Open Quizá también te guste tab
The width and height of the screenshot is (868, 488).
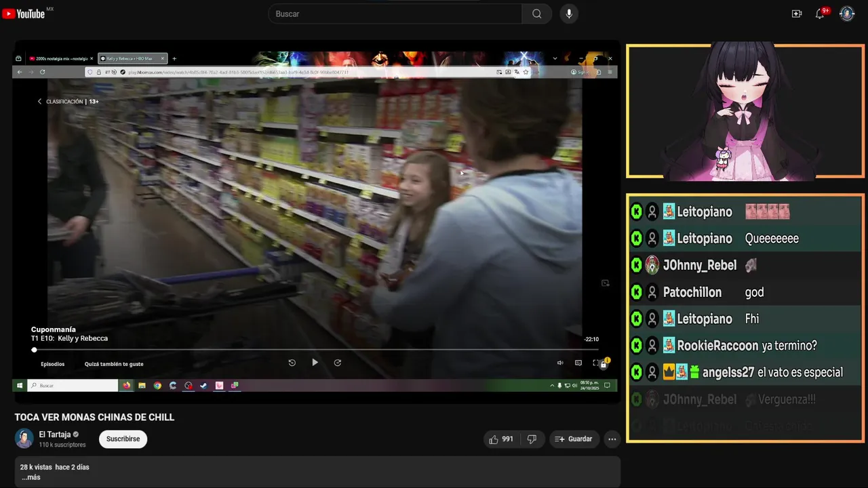point(114,364)
